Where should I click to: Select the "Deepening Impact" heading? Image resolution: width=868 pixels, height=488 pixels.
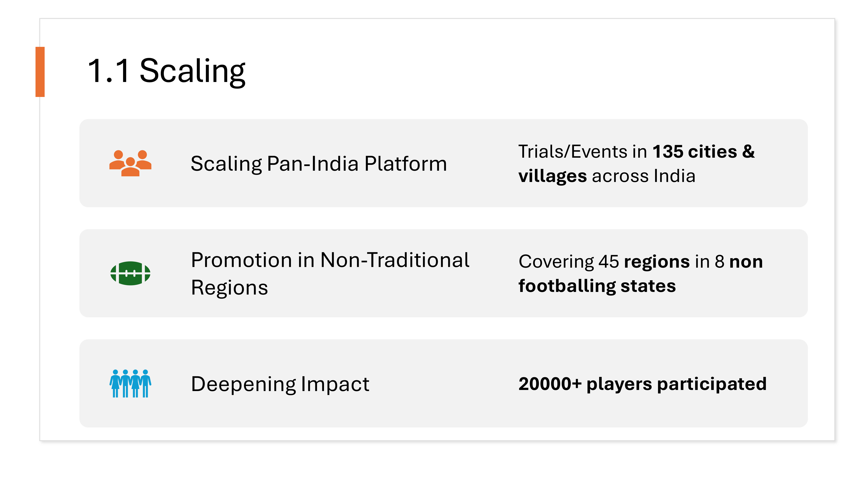coord(280,384)
